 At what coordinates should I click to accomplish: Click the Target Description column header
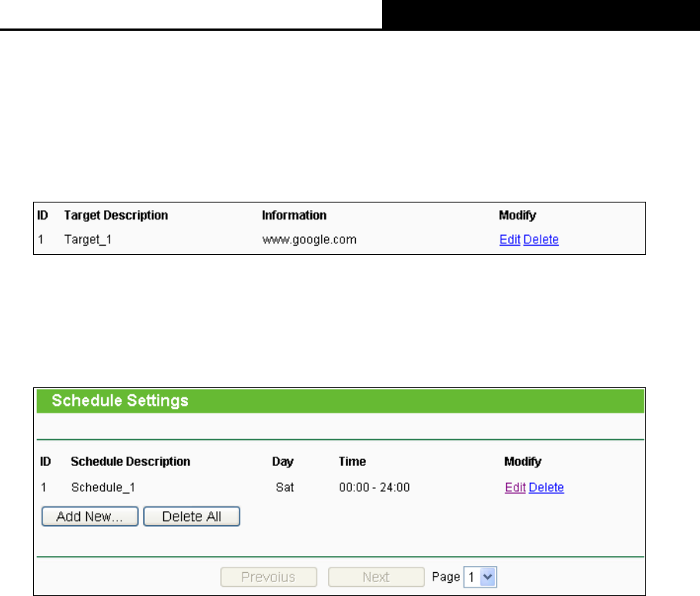[x=116, y=216]
